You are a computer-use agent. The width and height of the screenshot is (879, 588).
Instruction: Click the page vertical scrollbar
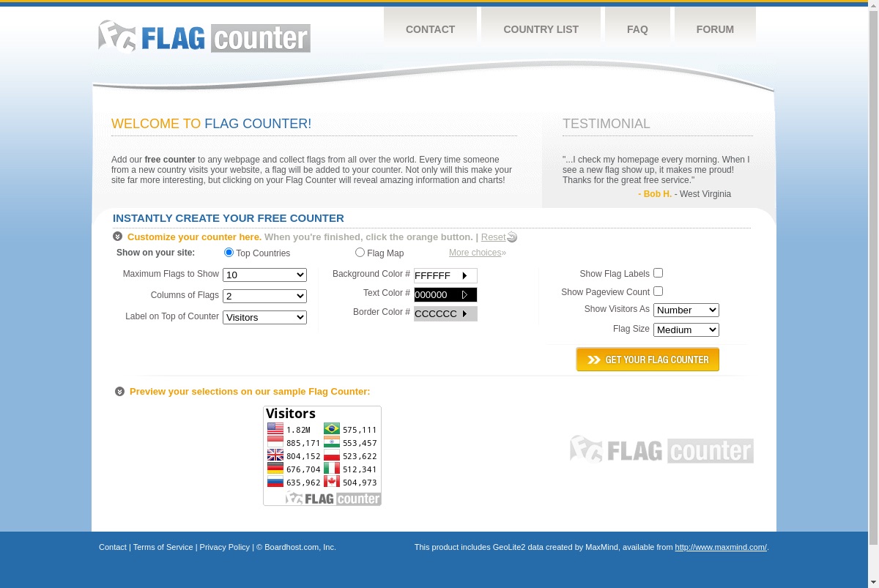tap(873, 278)
